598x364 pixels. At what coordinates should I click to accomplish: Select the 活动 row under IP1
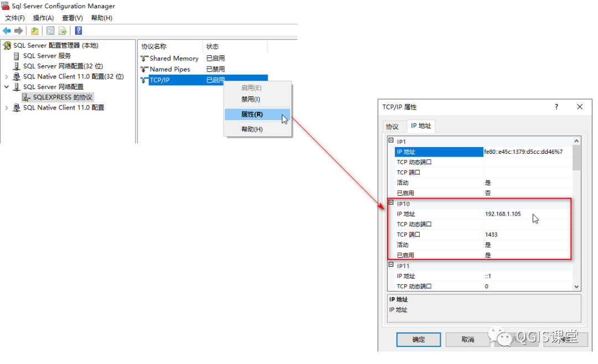point(483,183)
